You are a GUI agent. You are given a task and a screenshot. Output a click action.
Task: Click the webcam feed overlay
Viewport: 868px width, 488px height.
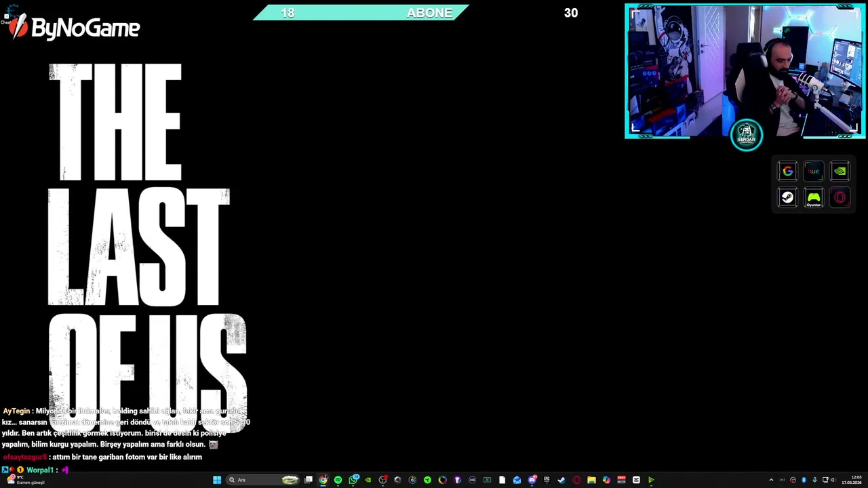click(x=745, y=70)
